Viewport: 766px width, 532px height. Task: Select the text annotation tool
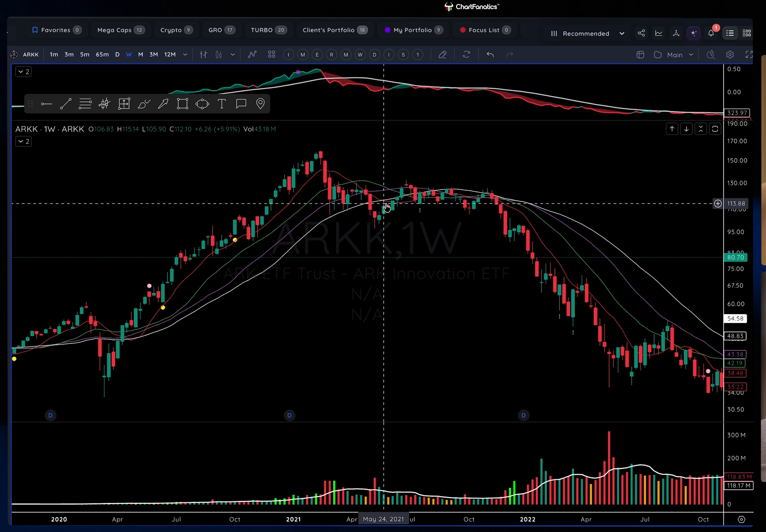222,104
